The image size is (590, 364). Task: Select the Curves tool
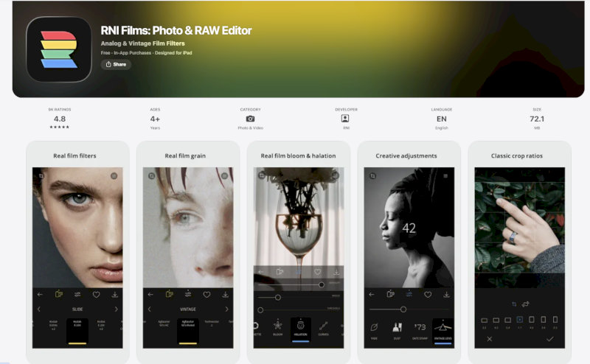tap(324, 327)
